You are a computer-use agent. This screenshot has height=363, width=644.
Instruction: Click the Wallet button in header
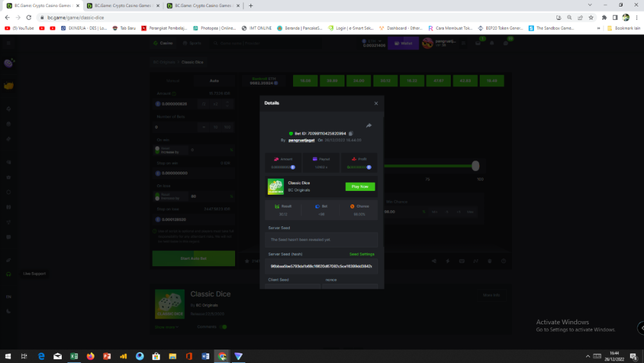404,43
